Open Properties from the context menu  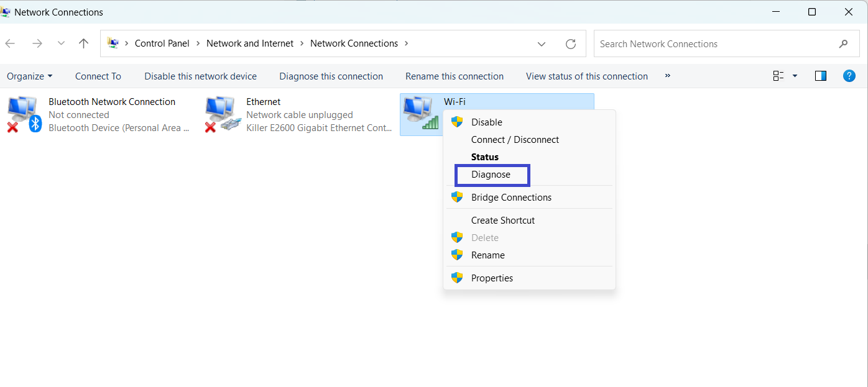pyautogui.click(x=492, y=278)
